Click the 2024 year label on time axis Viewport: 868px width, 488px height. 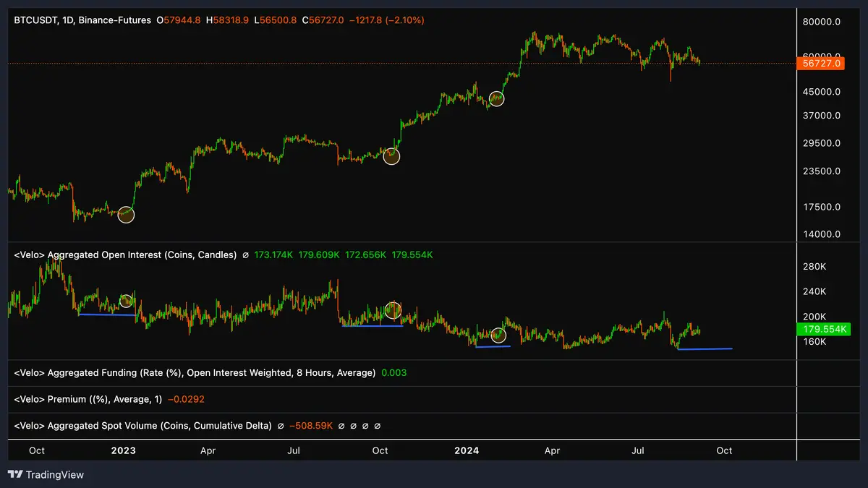pyautogui.click(x=467, y=450)
